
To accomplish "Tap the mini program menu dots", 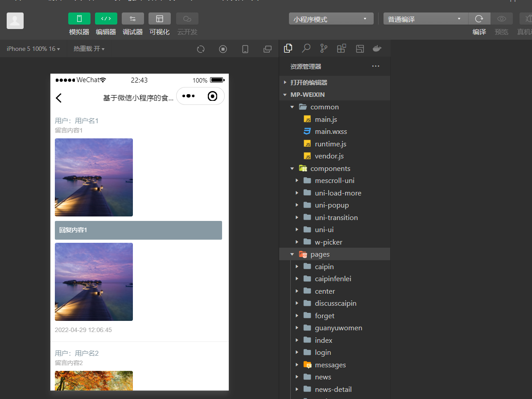I will tap(188, 96).
